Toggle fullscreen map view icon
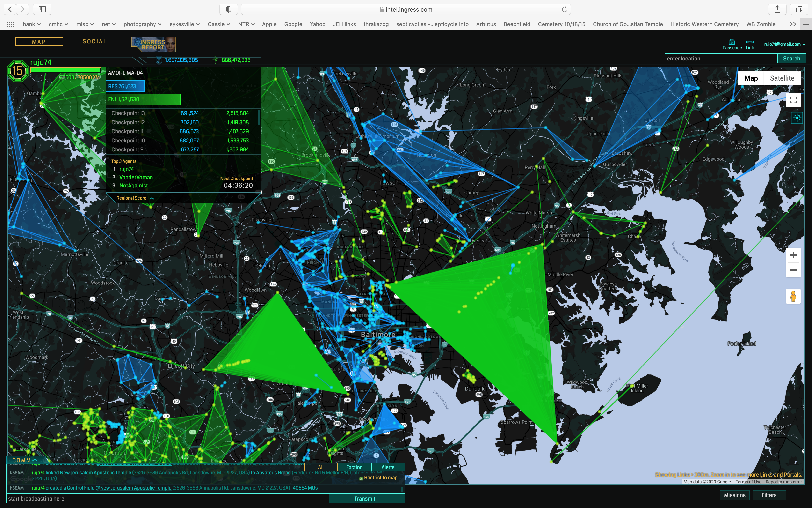This screenshot has width=812, height=508. [793, 100]
